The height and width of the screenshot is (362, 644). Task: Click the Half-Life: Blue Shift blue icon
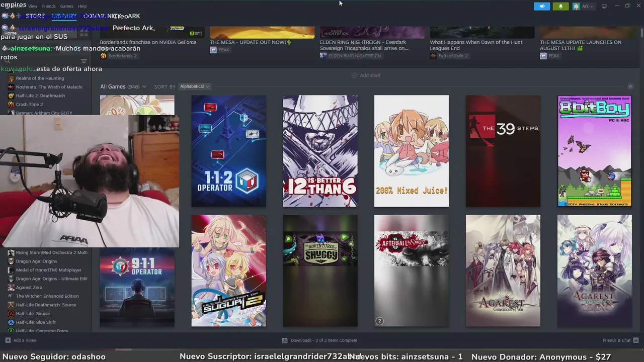11,322
